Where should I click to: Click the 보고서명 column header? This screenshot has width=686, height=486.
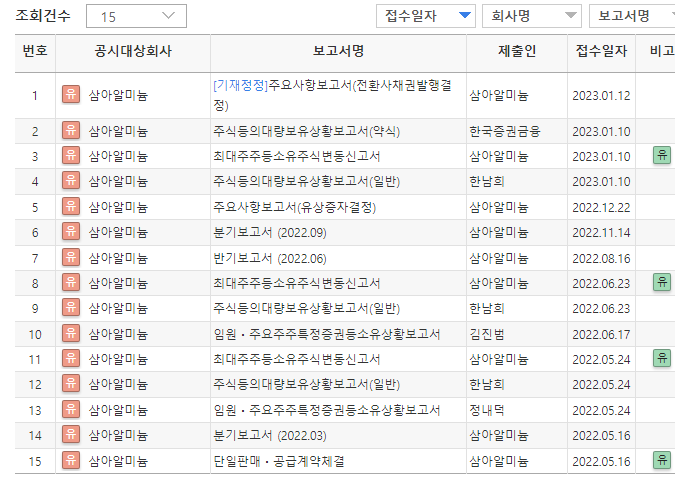point(338,51)
